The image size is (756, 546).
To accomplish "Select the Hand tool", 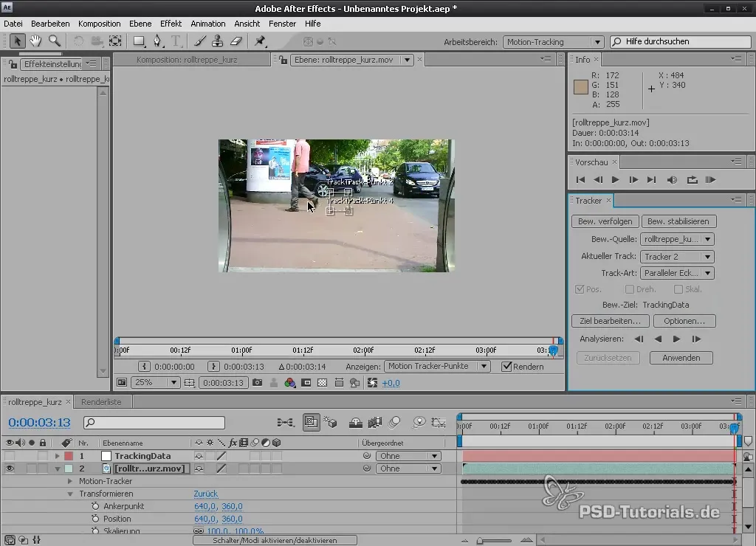I will click(35, 41).
